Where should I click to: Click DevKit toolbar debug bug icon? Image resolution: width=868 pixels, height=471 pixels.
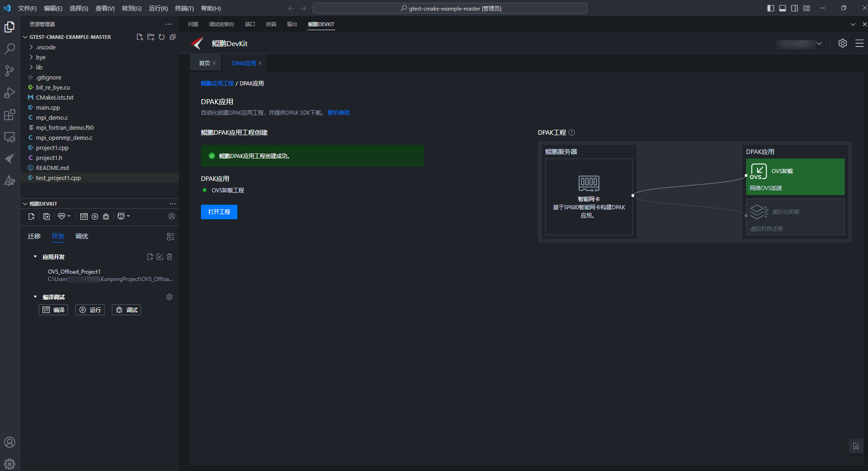pos(106,216)
